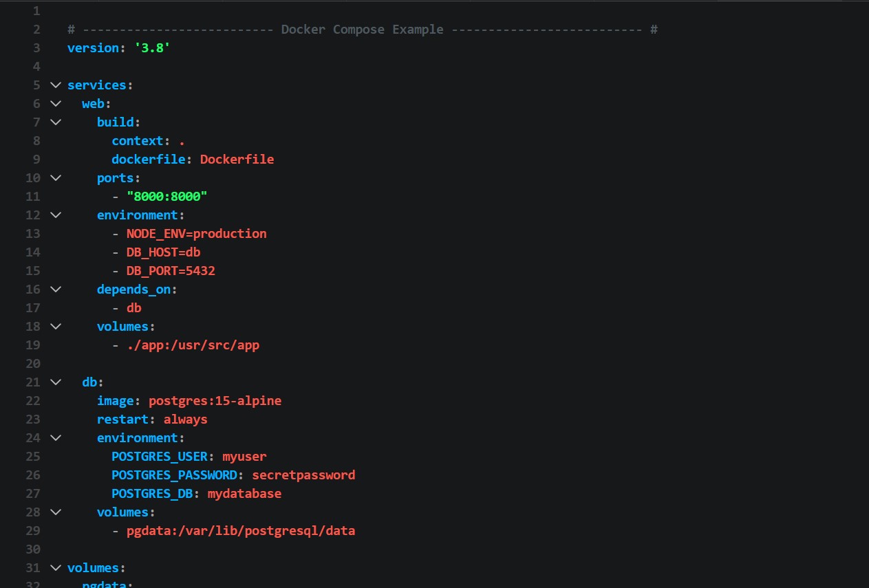This screenshot has height=588, width=869.
Task: Collapse the environment block at line 12
Action: coord(55,215)
